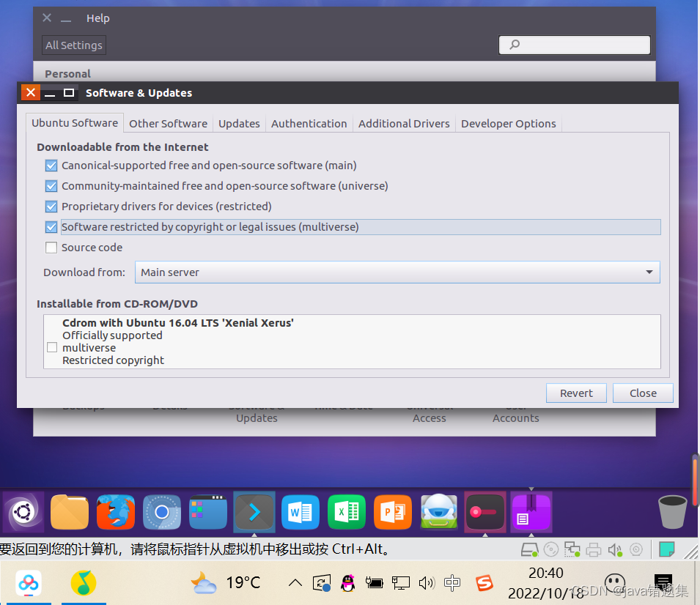Uncheck the Canonical-supported free software (main) option
The image size is (700, 605).
[51, 166]
